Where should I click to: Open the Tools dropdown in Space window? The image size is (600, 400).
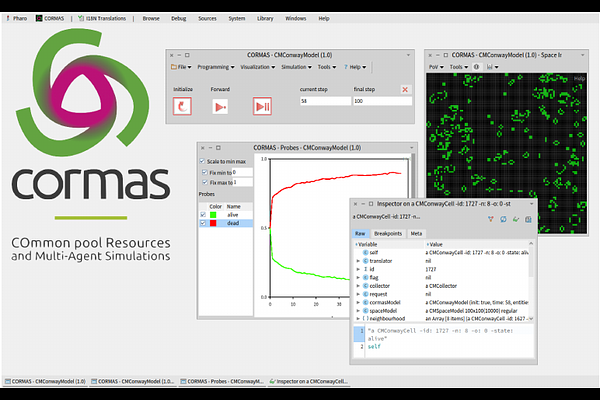point(458,67)
